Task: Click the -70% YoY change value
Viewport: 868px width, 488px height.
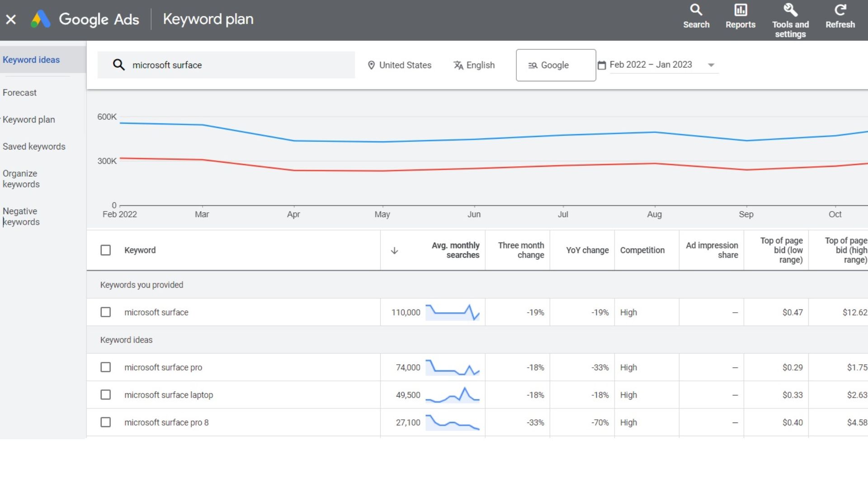Action: coord(600,422)
